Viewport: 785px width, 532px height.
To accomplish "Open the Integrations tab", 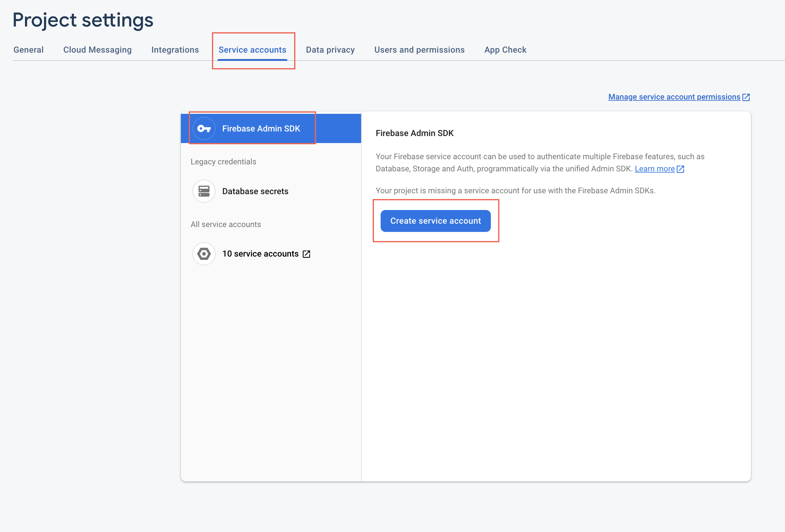I will pos(176,49).
